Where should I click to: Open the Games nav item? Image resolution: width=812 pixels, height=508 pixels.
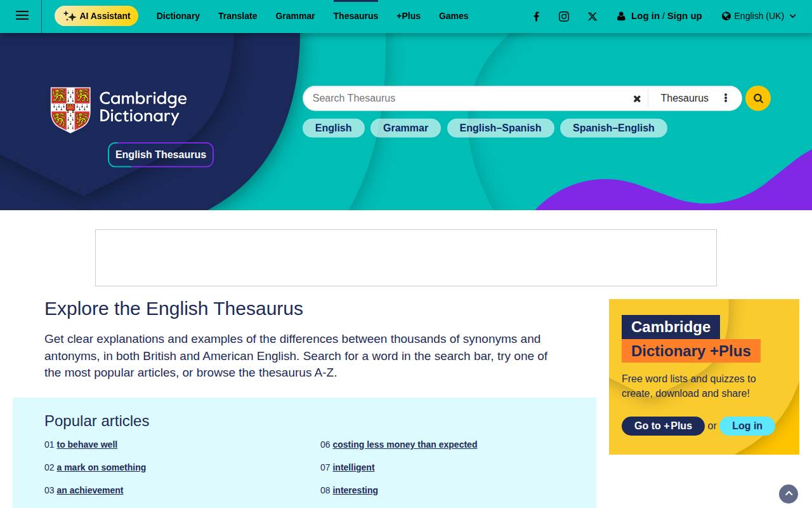click(x=454, y=16)
